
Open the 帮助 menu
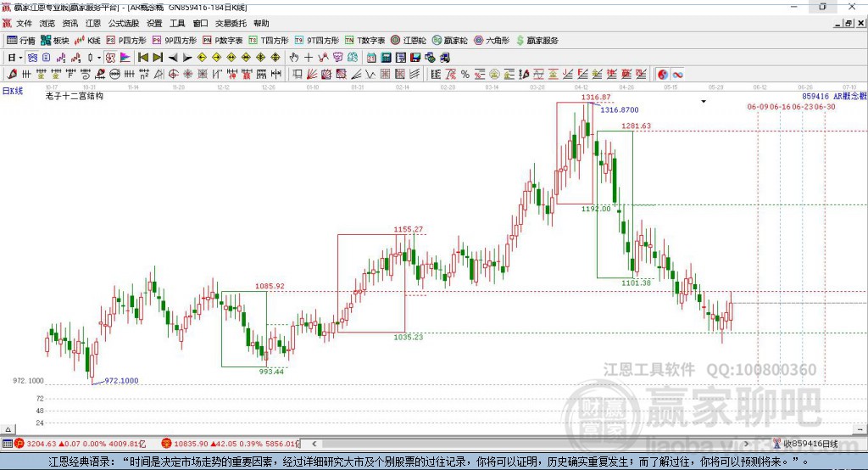point(261,23)
